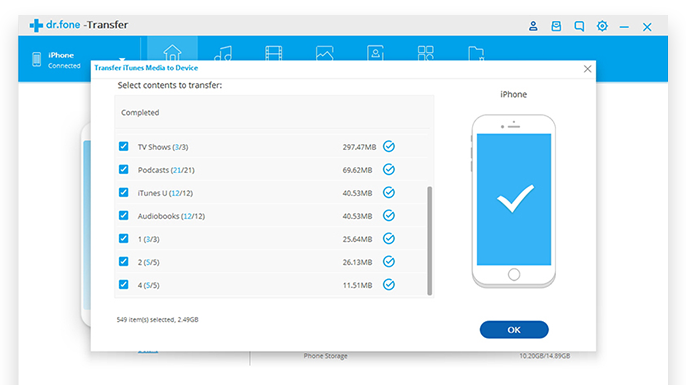This screenshot has height=385, width=686.
Task: Open the Music tab icon
Action: [x=223, y=53]
